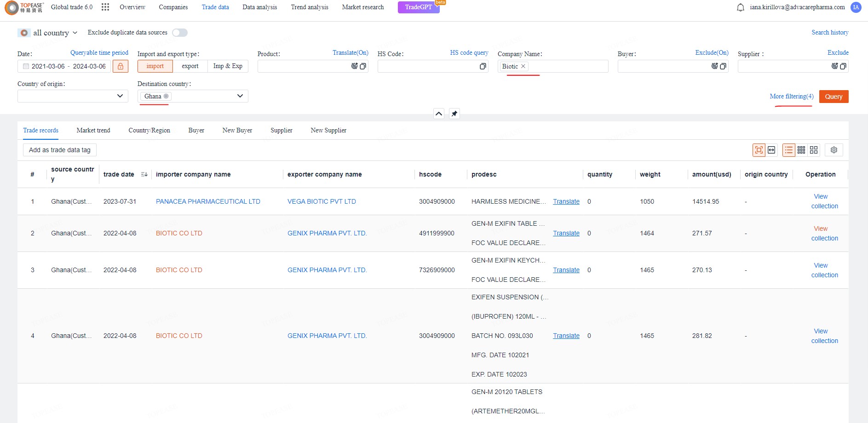Open the Data analysis menu

[x=260, y=7]
